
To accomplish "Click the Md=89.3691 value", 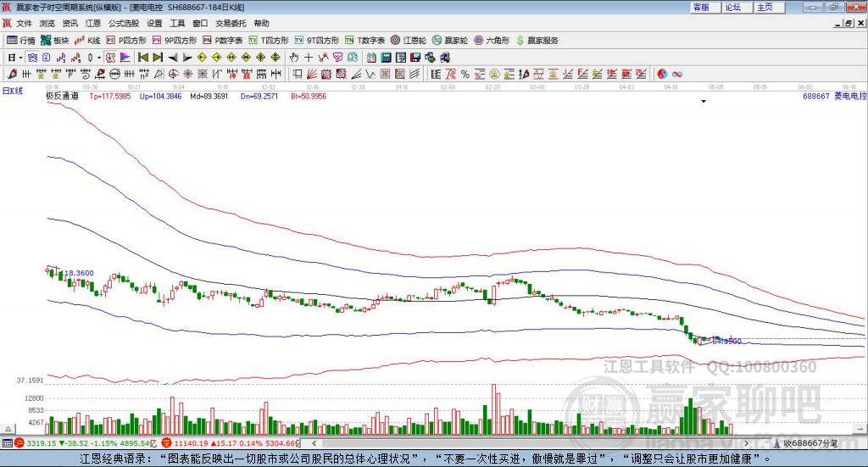I will [209, 97].
